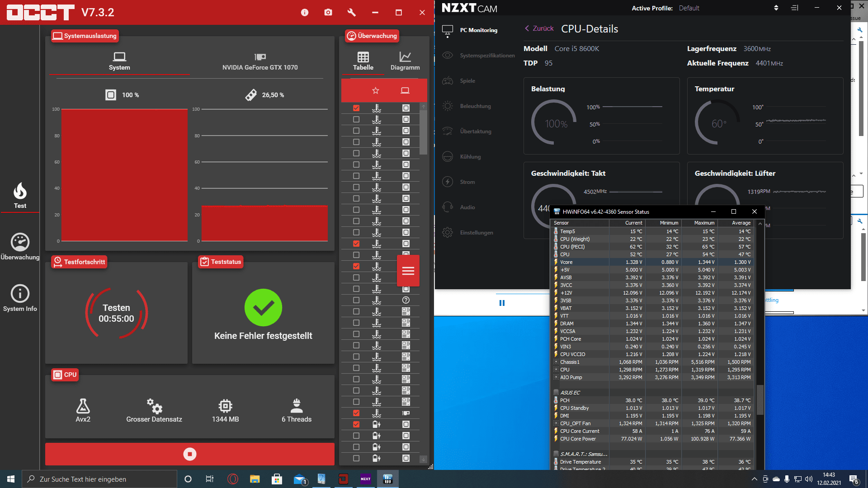Click the OCCT monitoring table scrollbar thumb
868x488 pixels.
click(423, 132)
